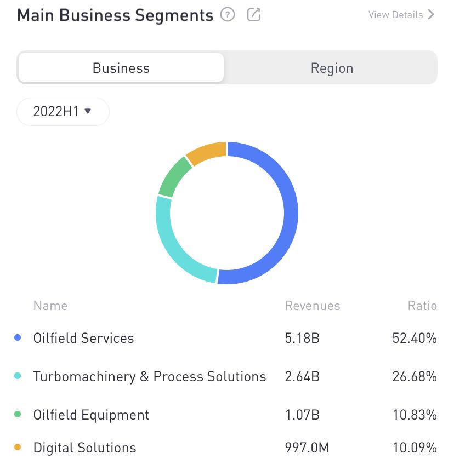
Task: Click the share export icon
Action: [254, 15]
